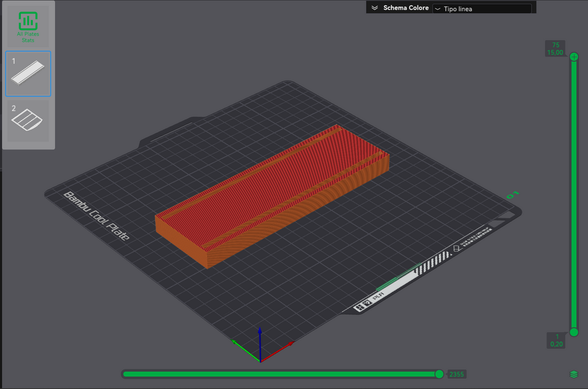Collapse the Schema Colore panel chevron
Image resolution: width=588 pixels, height=389 pixels.
point(374,8)
